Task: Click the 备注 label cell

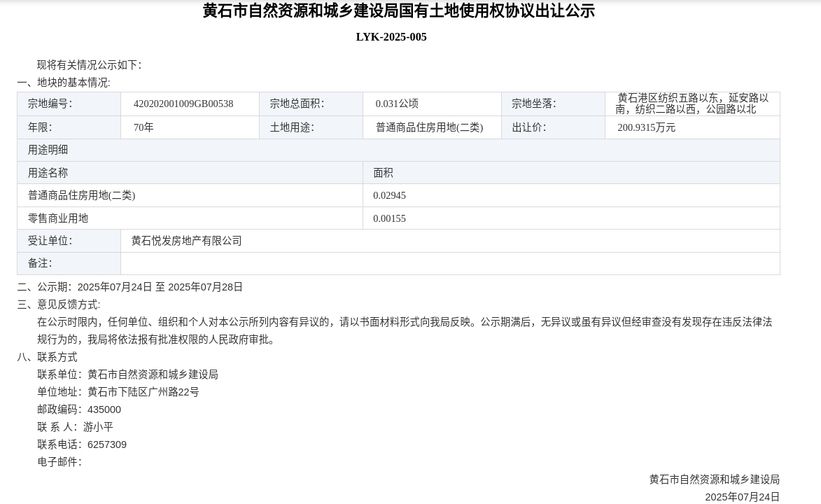Action: coord(69,263)
